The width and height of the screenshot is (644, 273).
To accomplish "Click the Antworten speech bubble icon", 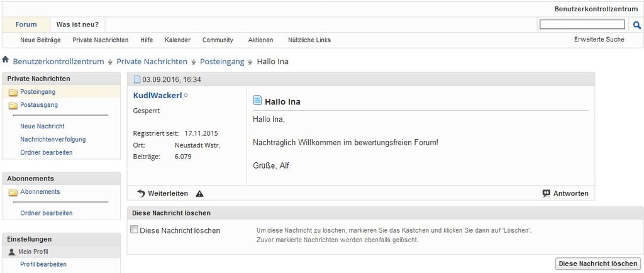I will pos(547,193).
